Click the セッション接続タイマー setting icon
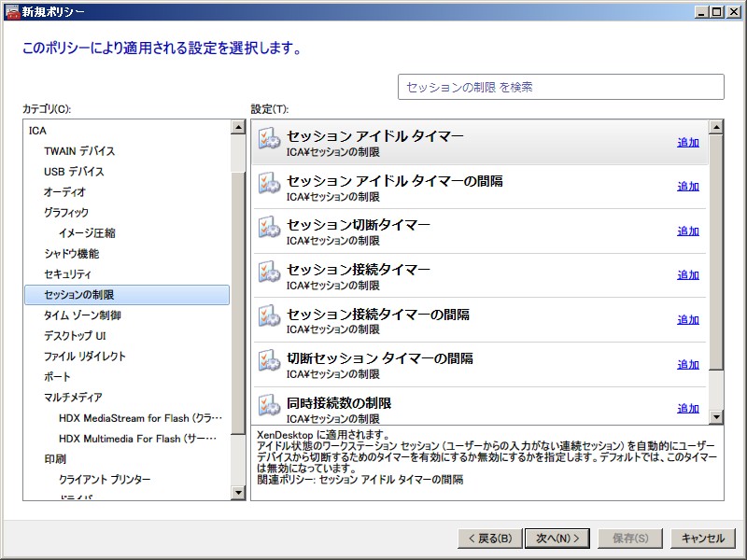Screen dimensions: 747x560 pyautogui.click(x=269, y=274)
